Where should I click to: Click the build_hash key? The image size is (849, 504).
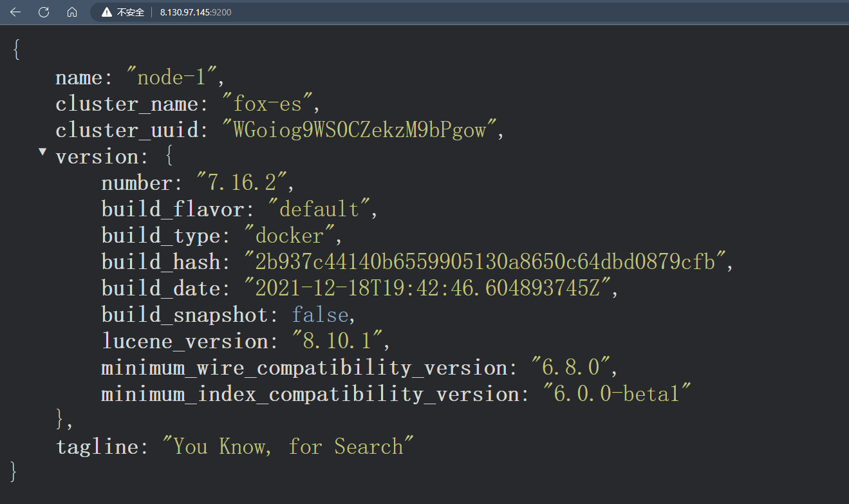click(161, 263)
